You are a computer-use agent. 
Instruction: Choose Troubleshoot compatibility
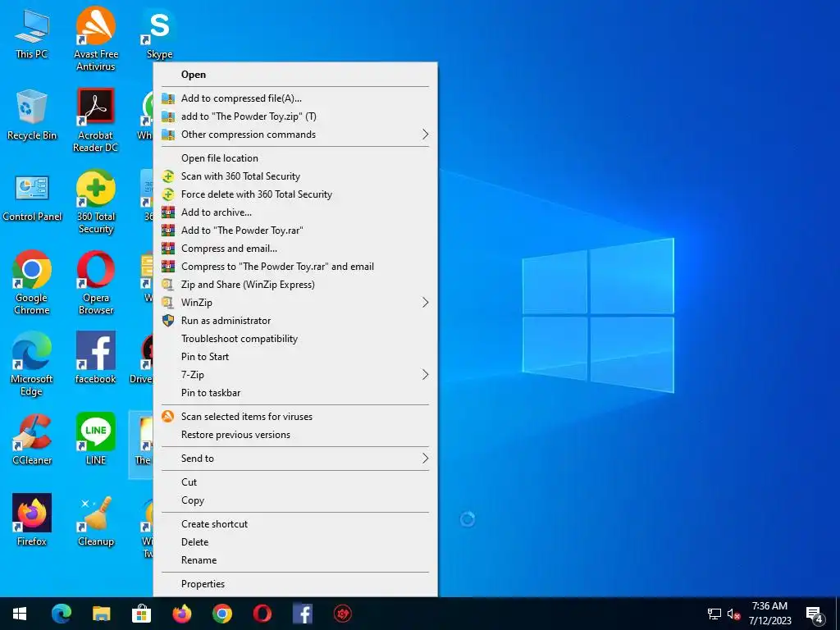click(295, 339)
